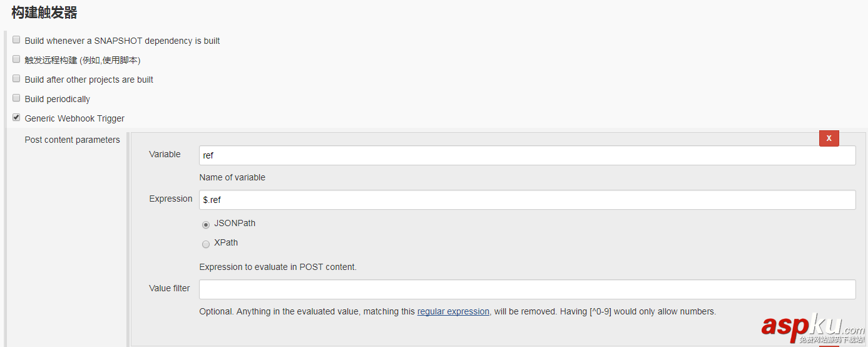868x347 pixels.
Task: Open the regular expression help link
Action: tap(453, 311)
